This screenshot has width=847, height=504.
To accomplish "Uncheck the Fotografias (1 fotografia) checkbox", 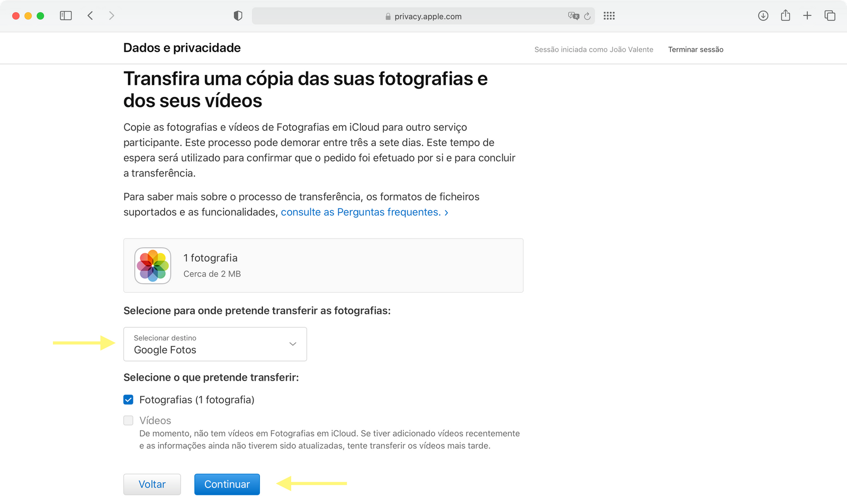I will (x=128, y=400).
